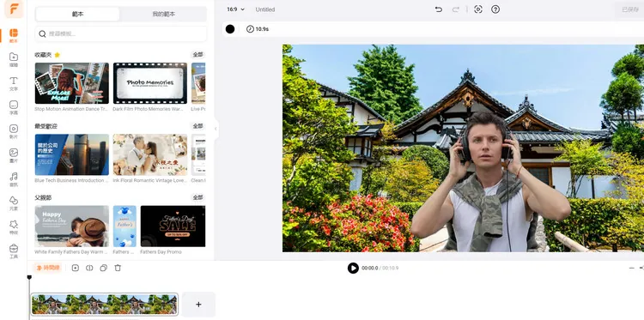Image resolution: width=644 pixels, height=320 pixels.
Task: Open the 影片 videos sidebar section
Action: click(14, 131)
